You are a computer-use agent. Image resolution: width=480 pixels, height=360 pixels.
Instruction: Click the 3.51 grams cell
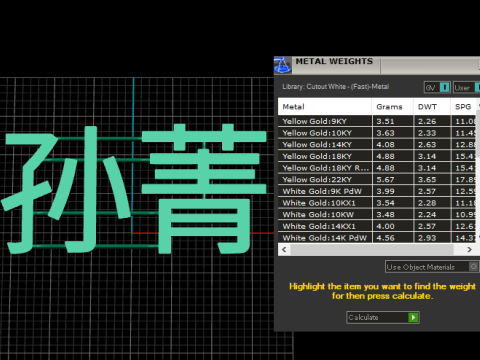point(393,121)
